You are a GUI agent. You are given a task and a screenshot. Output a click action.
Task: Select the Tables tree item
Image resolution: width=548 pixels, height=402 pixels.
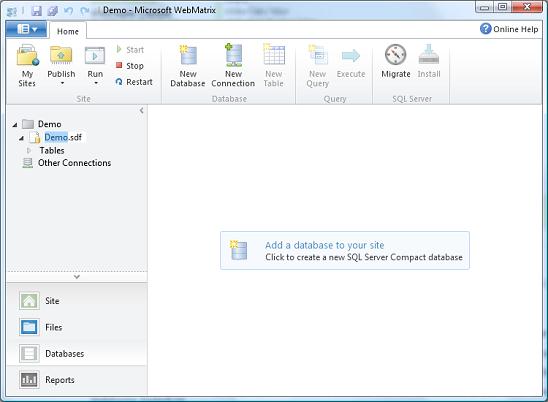click(x=52, y=151)
